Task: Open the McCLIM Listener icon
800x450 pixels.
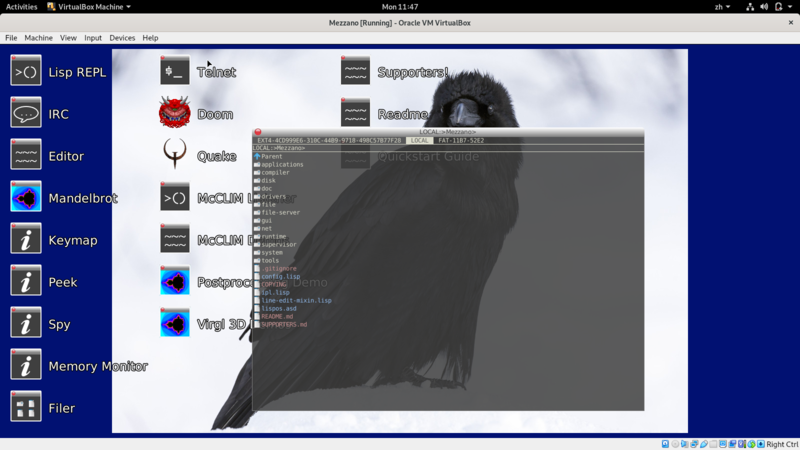Action: tap(175, 197)
